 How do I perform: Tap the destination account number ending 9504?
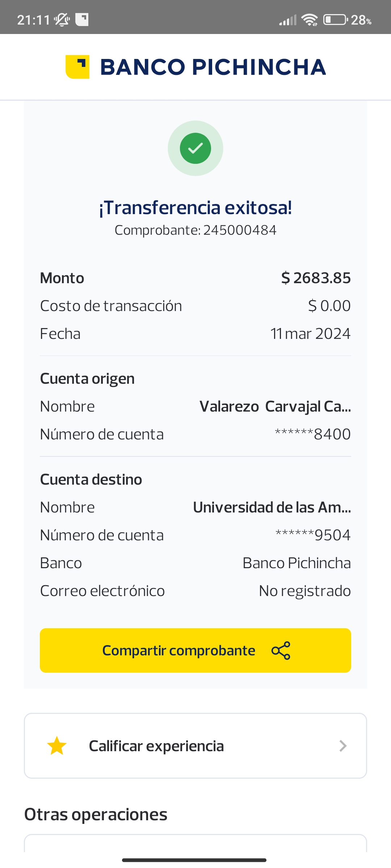click(313, 535)
